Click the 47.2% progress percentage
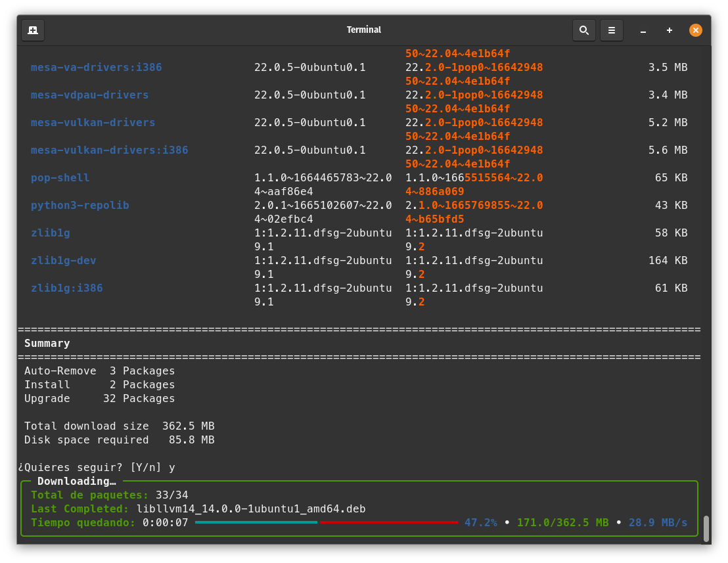The width and height of the screenshot is (728, 563). [x=480, y=523]
